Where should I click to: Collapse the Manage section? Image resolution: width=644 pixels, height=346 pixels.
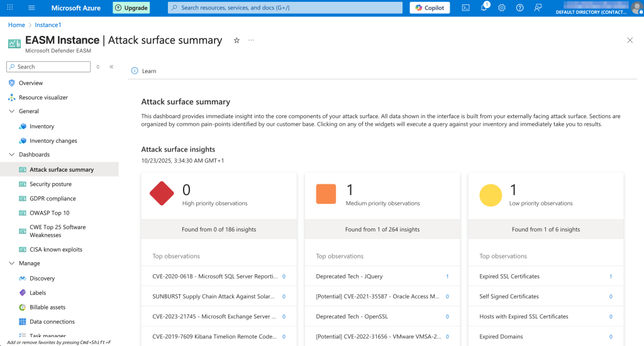click(x=11, y=264)
